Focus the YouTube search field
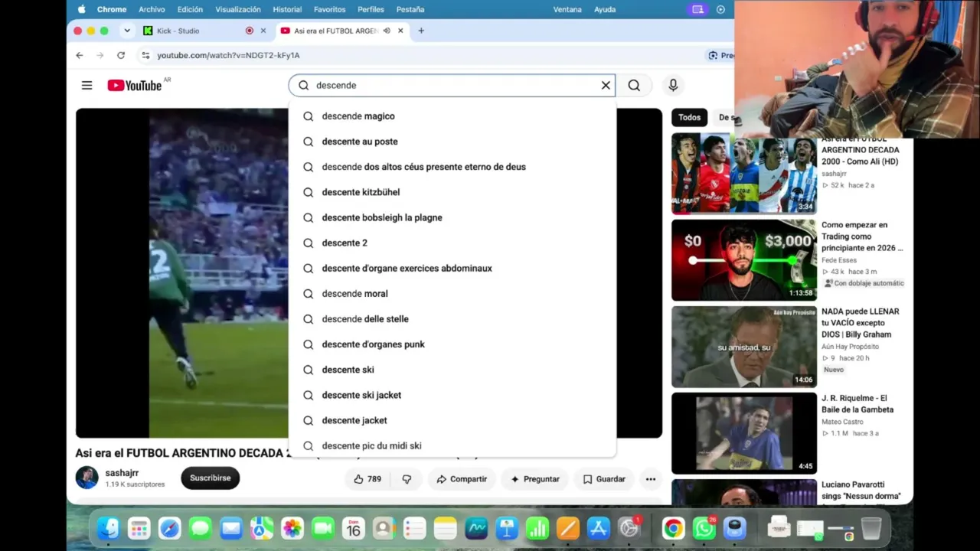Viewport: 980px width, 551px height. (x=452, y=86)
